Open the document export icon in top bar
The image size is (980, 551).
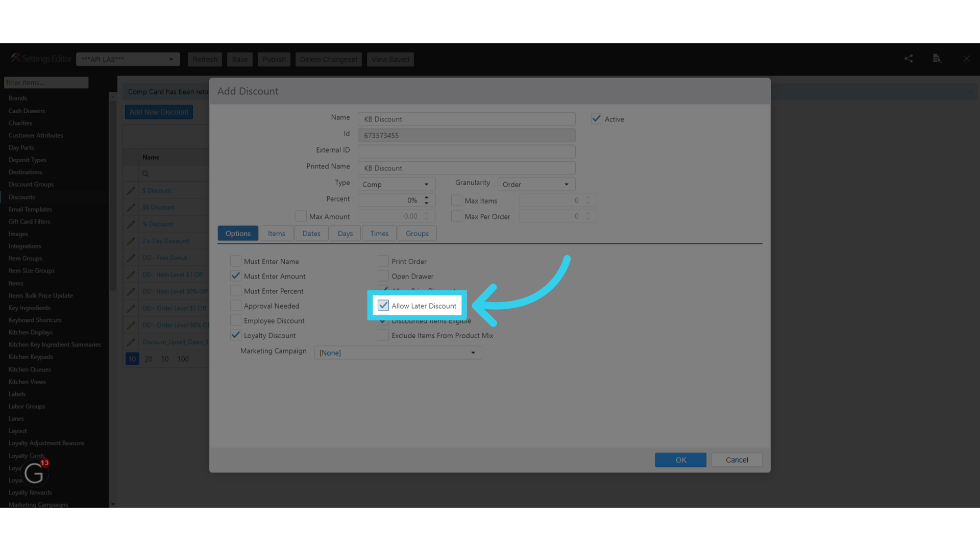point(937,59)
